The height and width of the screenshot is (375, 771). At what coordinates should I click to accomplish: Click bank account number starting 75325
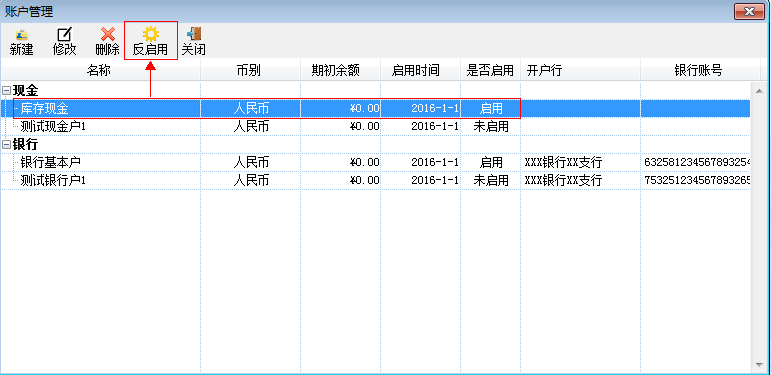pos(697,180)
